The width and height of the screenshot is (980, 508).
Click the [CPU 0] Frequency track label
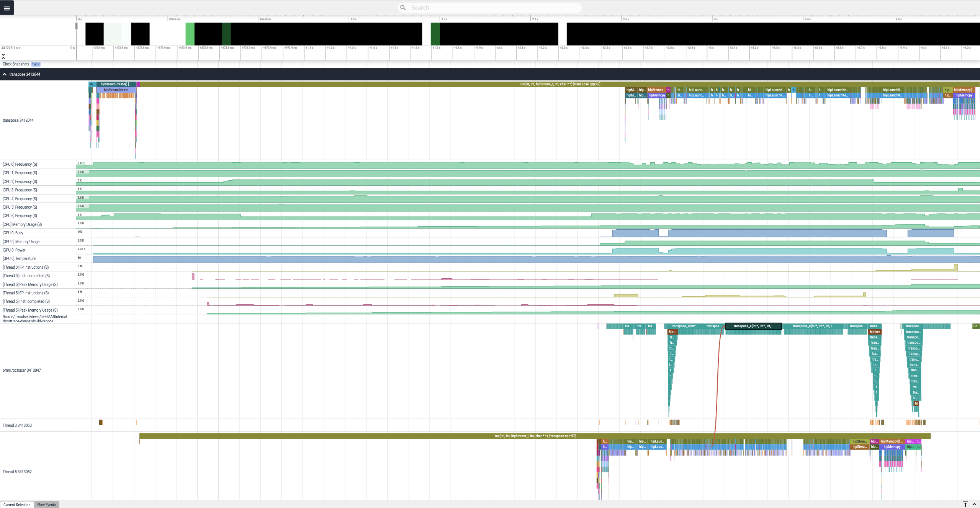pos(20,164)
